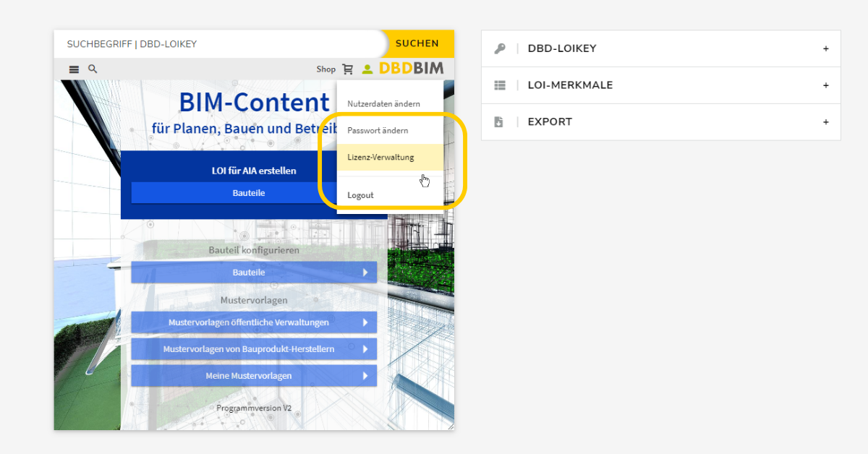Click the EXPORT panel title
The image size is (868, 454).
[x=550, y=122]
